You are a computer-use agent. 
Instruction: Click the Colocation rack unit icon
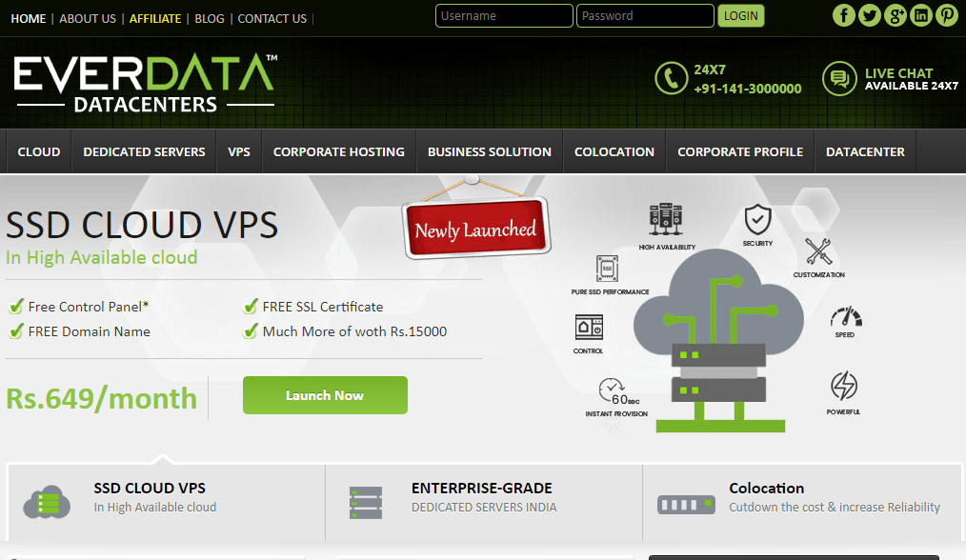point(686,505)
